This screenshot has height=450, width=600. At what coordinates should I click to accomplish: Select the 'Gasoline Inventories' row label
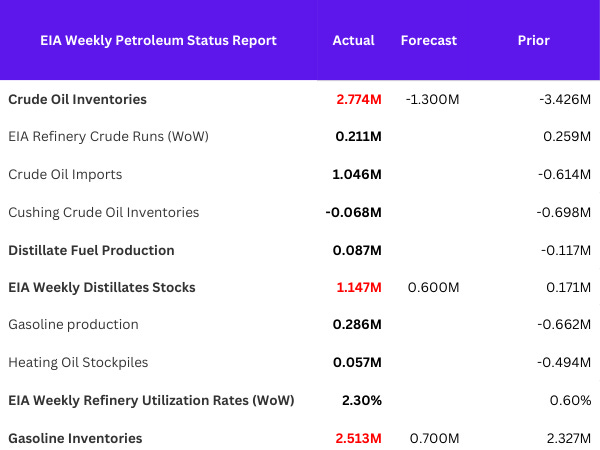(x=75, y=438)
